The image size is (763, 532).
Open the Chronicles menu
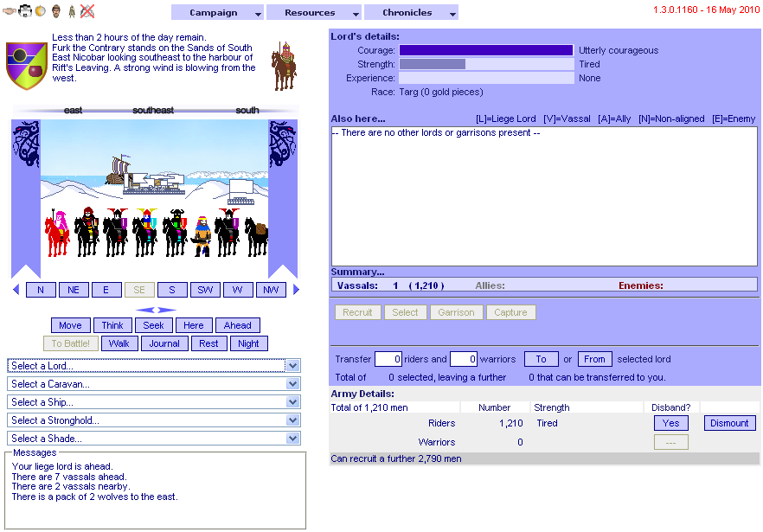pyautogui.click(x=411, y=13)
